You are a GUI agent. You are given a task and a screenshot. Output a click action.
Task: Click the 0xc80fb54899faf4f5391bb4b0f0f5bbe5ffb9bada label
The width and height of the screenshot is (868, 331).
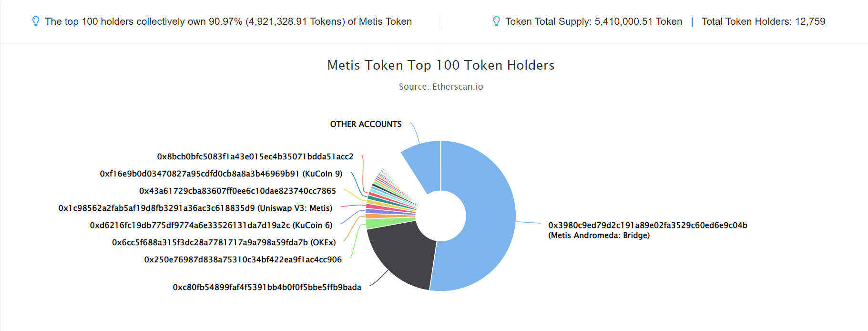point(267,287)
